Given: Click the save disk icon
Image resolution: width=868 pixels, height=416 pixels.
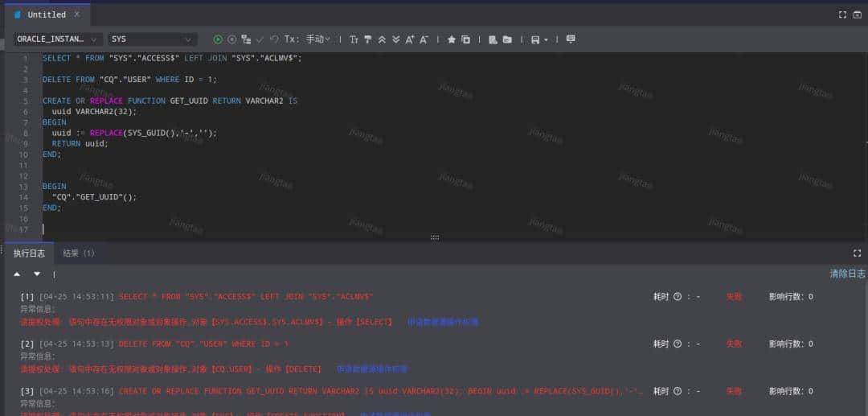Looking at the screenshot, I should tap(534, 39).
